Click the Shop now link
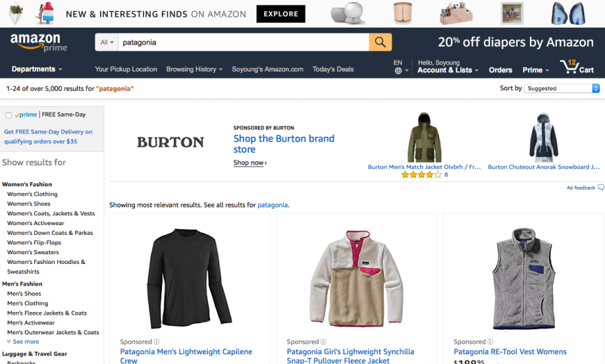This screenshot has height=364, width=605. tap(250, 163)
